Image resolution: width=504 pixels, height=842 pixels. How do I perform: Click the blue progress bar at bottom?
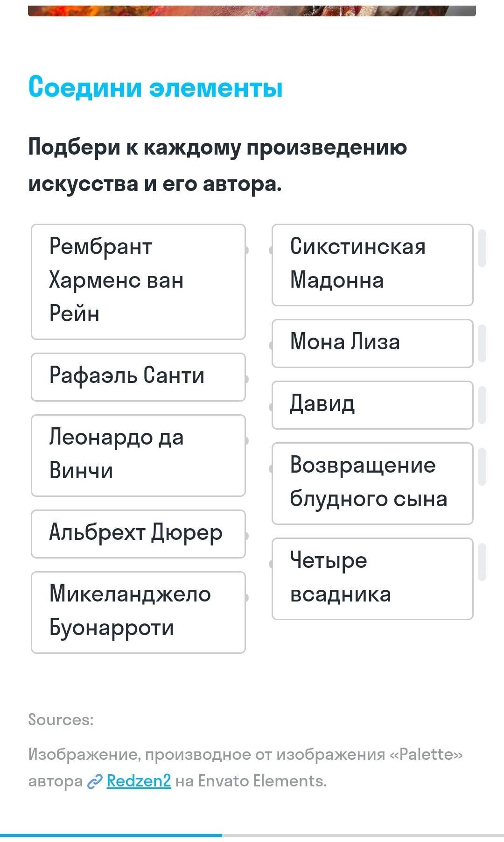tap(111, 835)
